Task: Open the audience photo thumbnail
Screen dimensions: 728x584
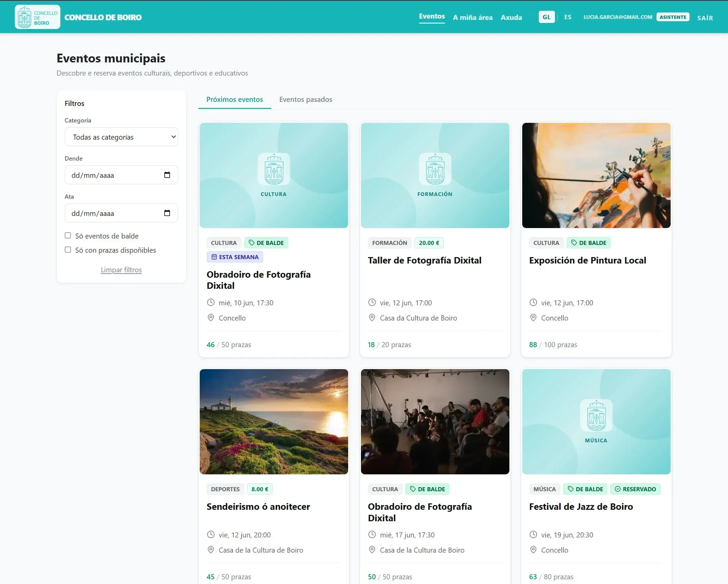Action: [x=435, y=421]
